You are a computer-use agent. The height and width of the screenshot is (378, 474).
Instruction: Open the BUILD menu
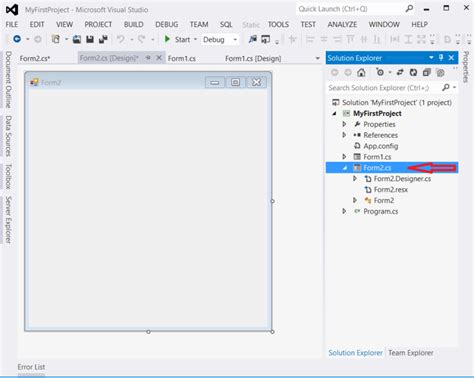134,24
